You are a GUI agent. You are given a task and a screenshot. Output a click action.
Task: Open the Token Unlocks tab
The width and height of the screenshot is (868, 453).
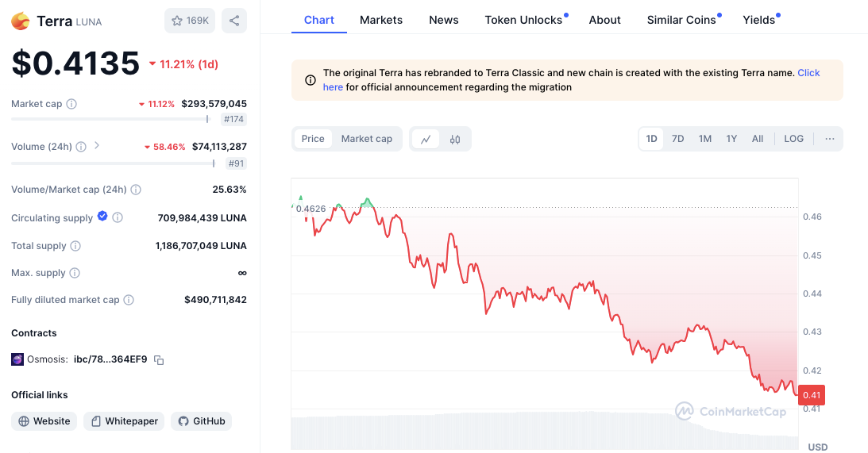click(523, 20)
